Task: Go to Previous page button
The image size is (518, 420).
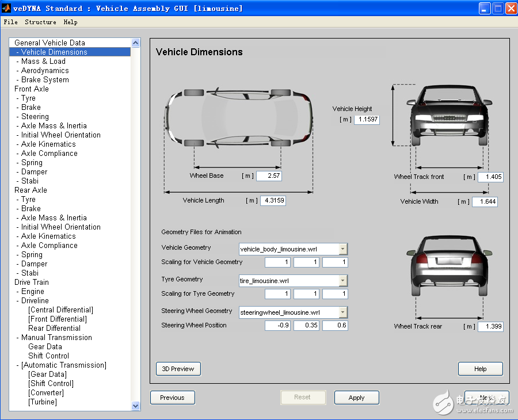Action: [172, 398]
